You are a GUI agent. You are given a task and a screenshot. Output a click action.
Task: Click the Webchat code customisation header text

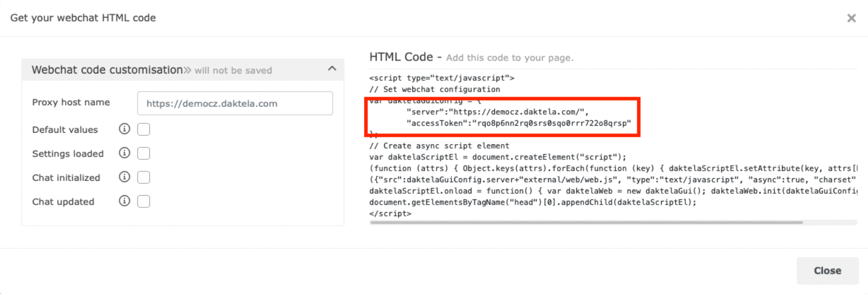(107, 70)
